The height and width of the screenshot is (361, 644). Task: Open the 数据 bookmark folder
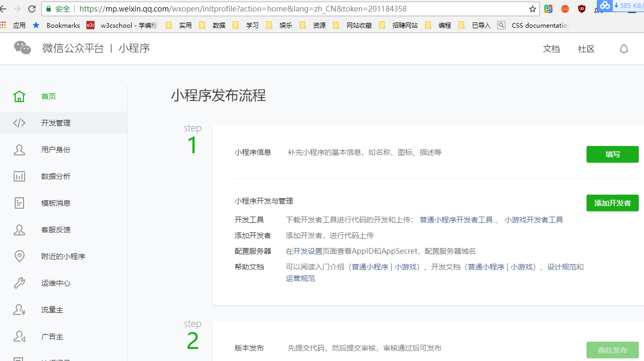[x=212, y=25]
